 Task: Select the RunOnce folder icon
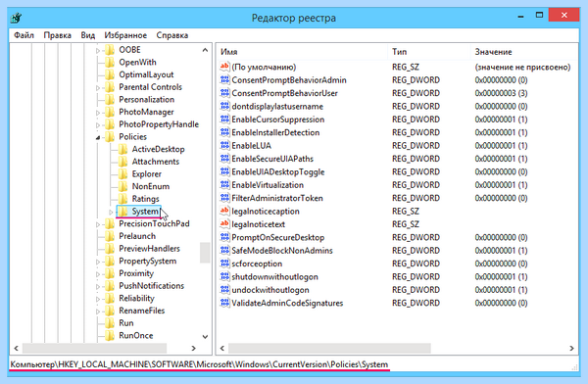(110, 336)
